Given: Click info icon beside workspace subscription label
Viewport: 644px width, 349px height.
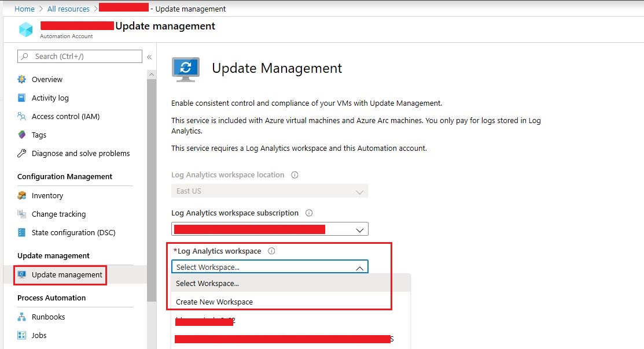Looking at the screenshot, I should pos(309,213).
